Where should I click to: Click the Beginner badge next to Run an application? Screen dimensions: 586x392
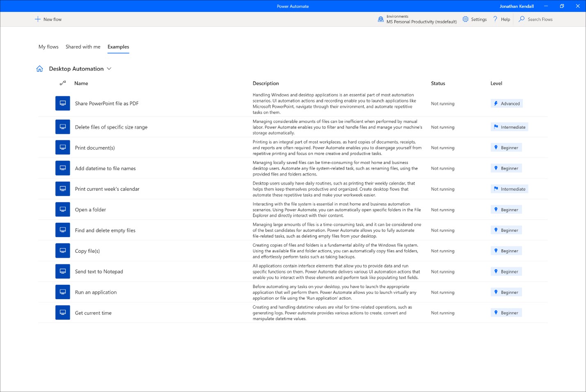pos(506,292)
